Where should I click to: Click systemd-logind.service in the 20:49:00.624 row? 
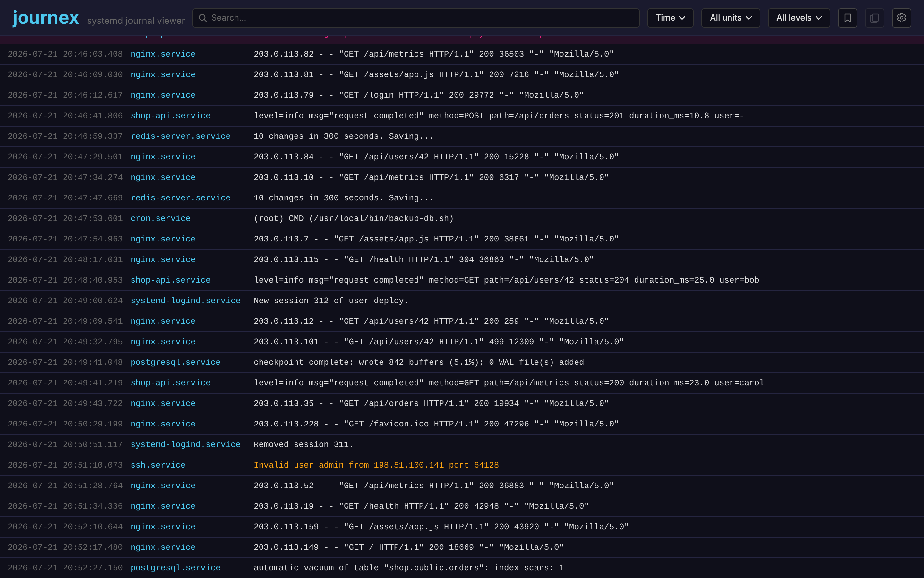coord(185,301)
